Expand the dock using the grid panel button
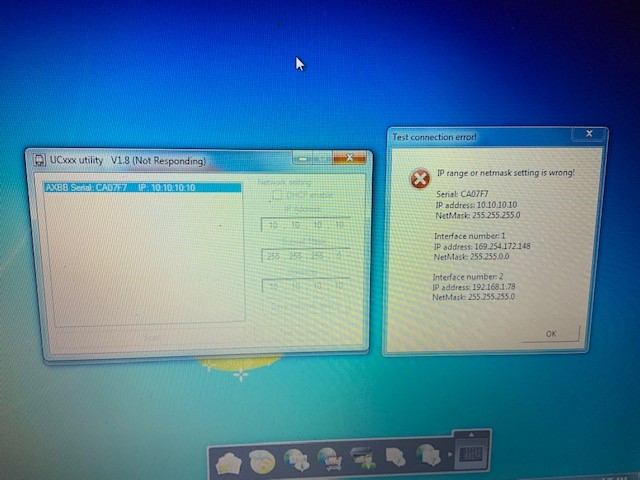The width and height of the screenshot is (640, 480). [469, 453]
